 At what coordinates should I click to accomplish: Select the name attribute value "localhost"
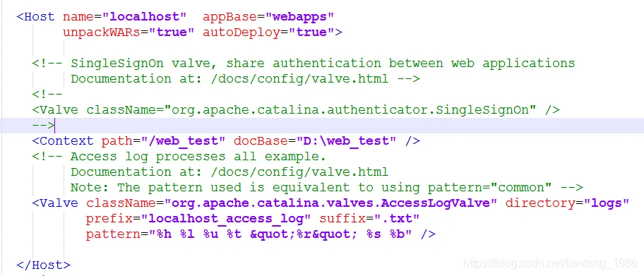(145, 17)
